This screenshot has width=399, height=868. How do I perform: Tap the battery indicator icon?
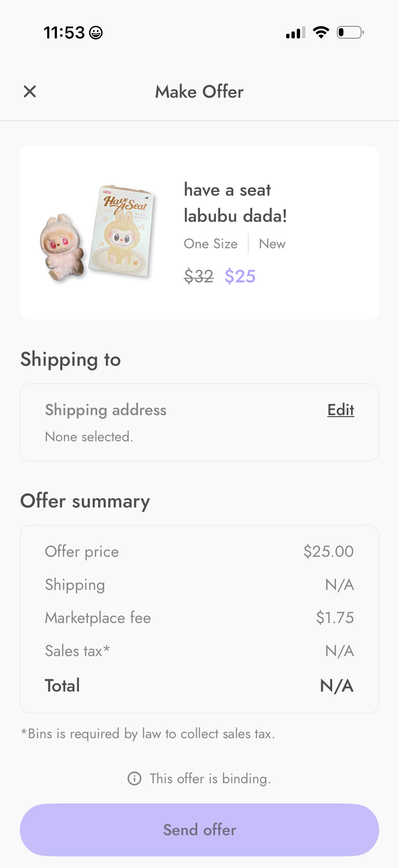click(x=350, y=32)
